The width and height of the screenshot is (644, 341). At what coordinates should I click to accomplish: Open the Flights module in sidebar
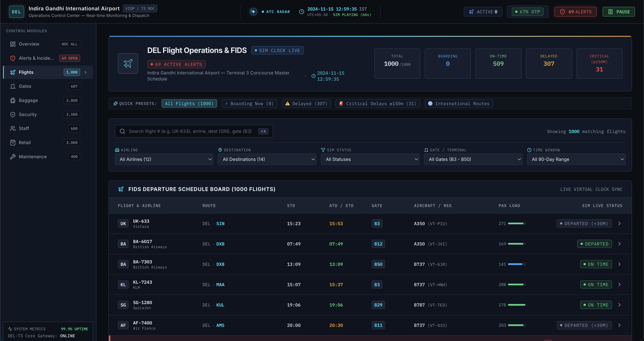(48, 72)
